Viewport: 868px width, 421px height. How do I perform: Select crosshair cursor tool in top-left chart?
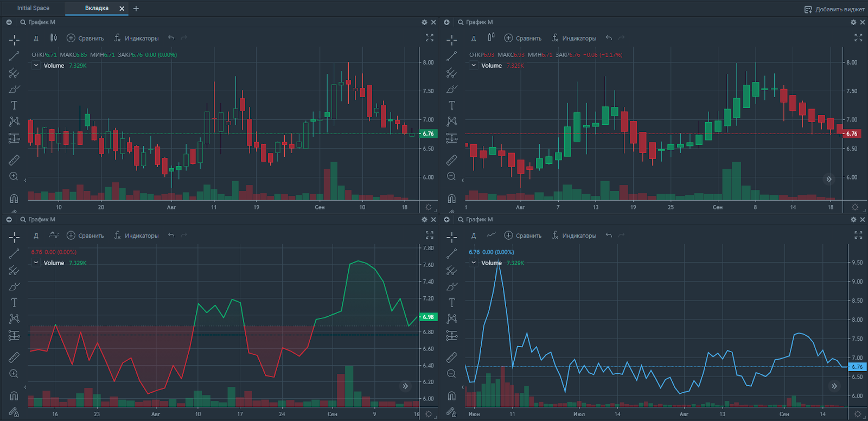(14, 40)
